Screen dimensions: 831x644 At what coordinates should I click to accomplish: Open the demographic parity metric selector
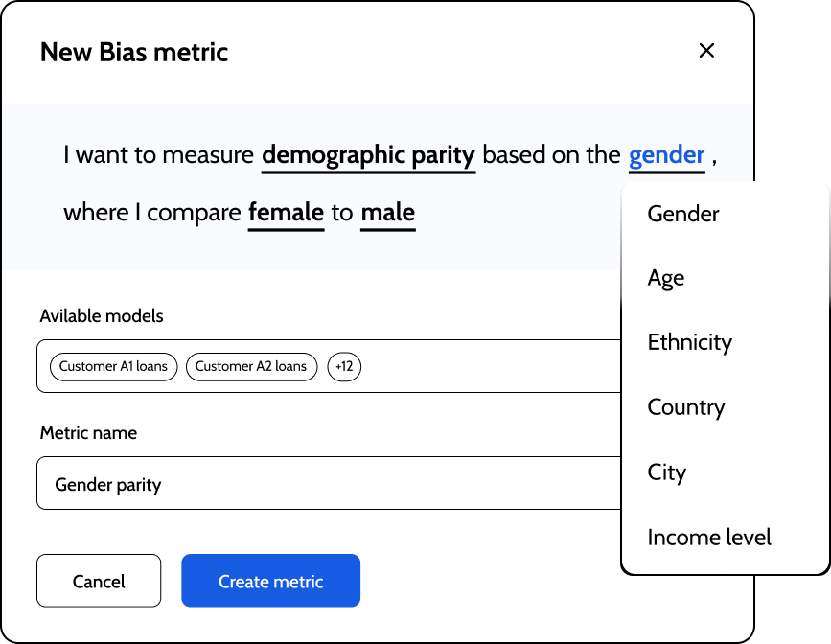coord(368,154)
